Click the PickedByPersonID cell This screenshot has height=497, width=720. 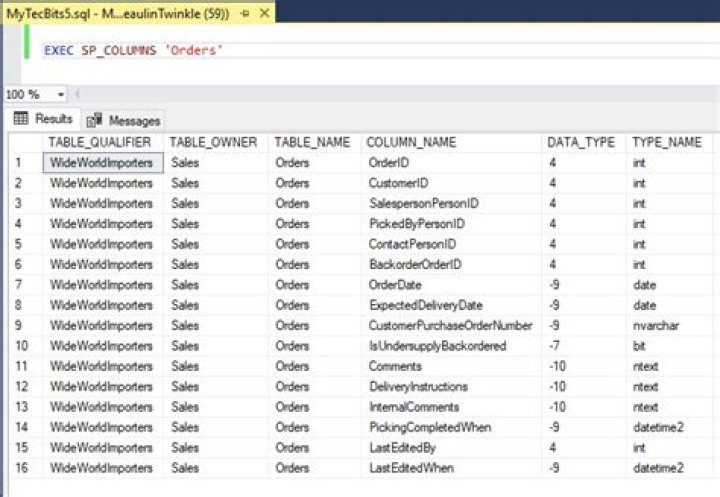click(451, 224)
